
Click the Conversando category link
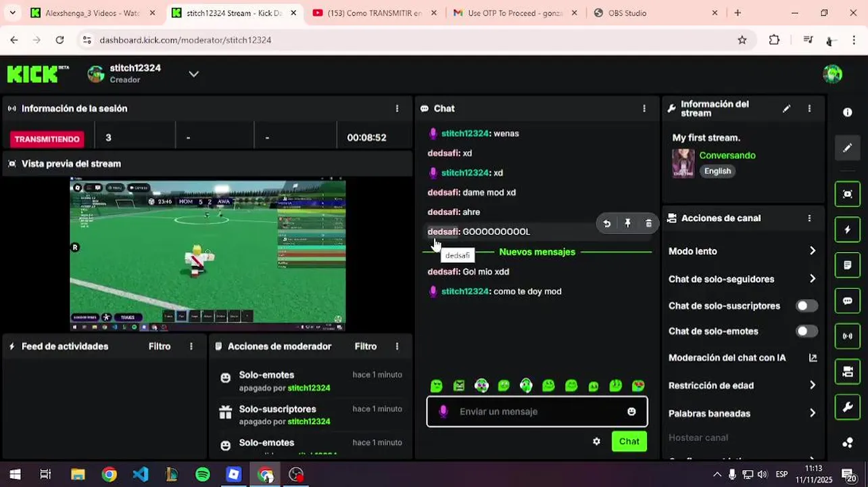[x=727, y=156]
